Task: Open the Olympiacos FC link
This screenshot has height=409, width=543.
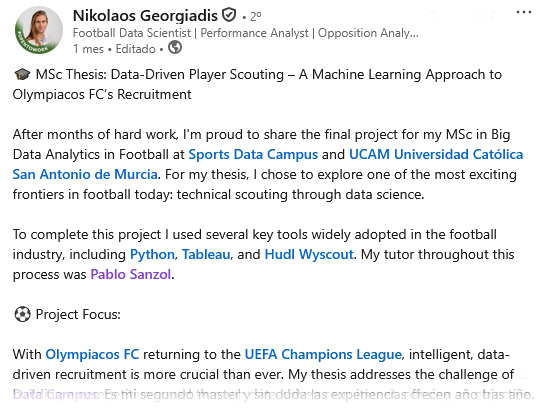Action: tap(92, 355)
